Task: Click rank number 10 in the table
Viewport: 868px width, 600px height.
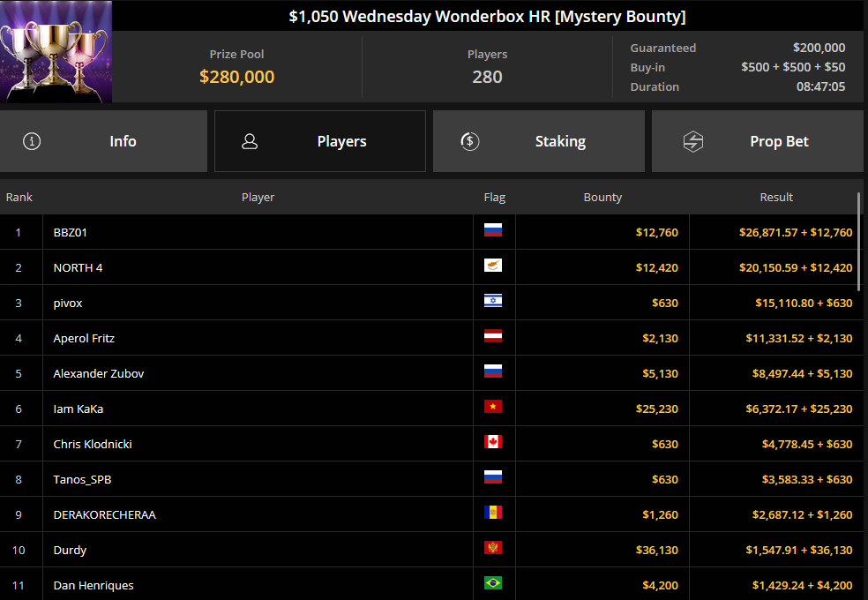Action: (x=19, y=551)
